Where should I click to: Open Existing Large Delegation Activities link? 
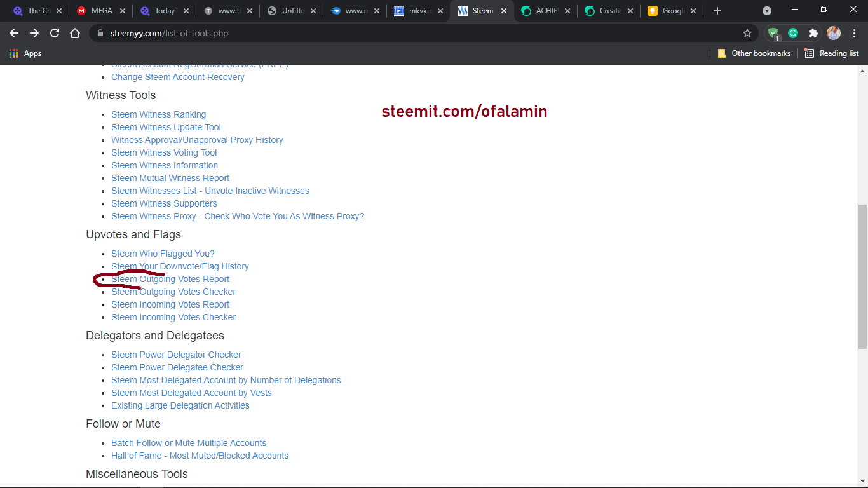click(180, 405)
